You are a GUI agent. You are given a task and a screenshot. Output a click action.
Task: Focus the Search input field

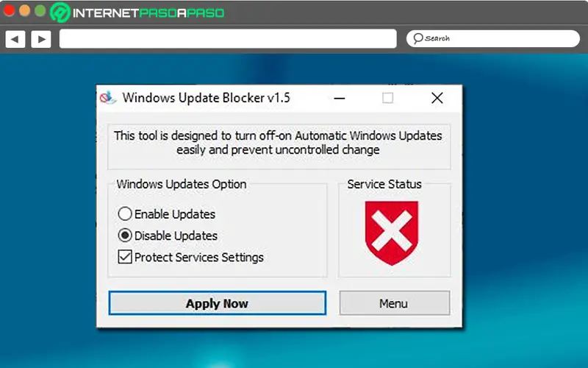coord(500,38)
